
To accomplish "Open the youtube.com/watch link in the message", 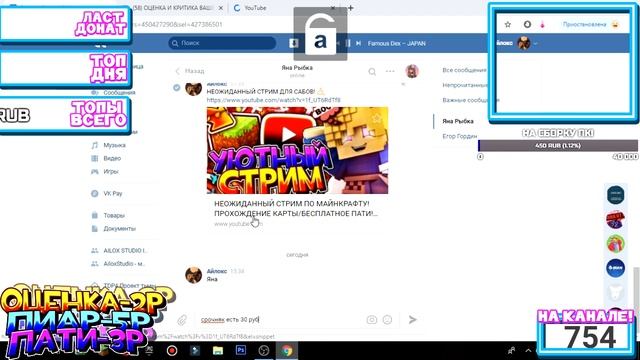I will point(273,100).
